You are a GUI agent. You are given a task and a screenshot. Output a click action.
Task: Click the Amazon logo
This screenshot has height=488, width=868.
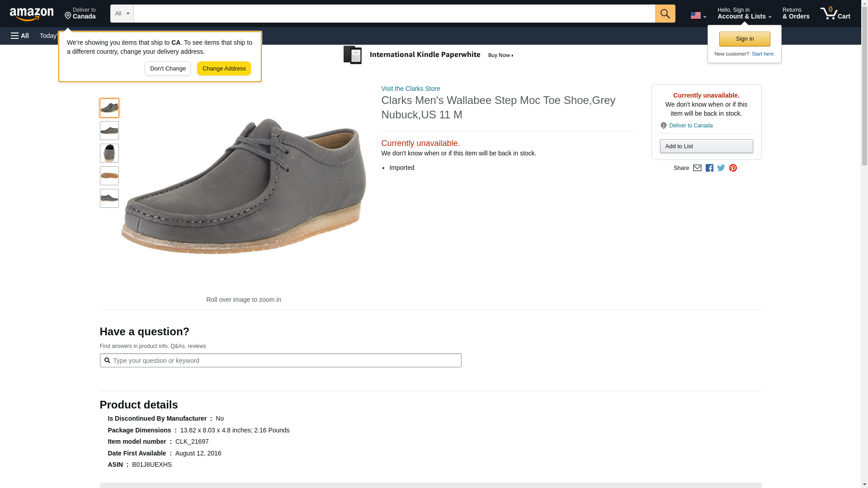tap(32, 14)
